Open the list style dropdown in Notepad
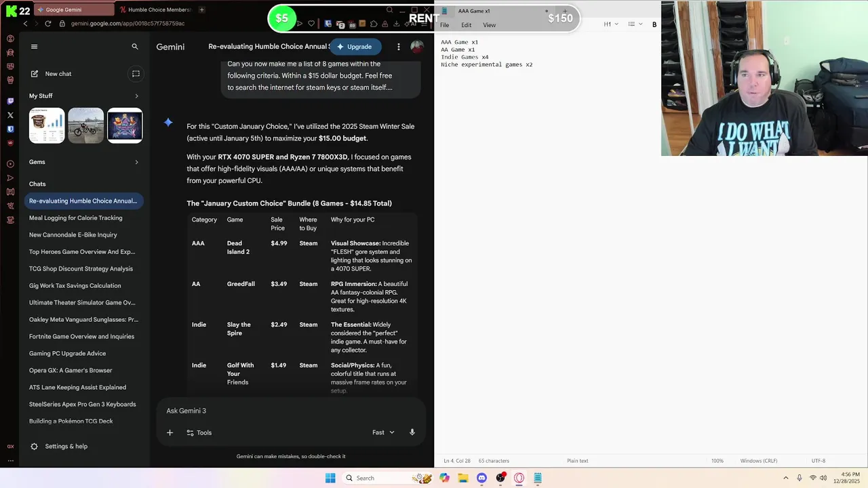This screenshot has width=868, height=488. tap(635, 24)
